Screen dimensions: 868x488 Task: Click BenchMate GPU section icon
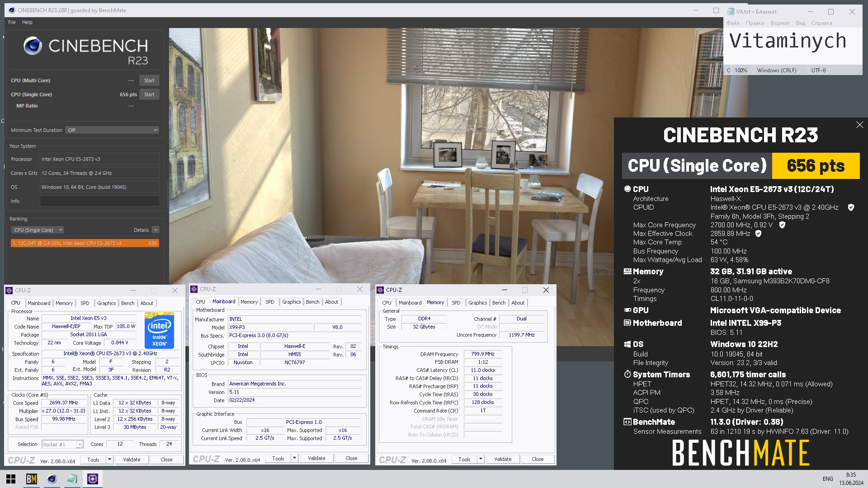[x=627, y=310]
